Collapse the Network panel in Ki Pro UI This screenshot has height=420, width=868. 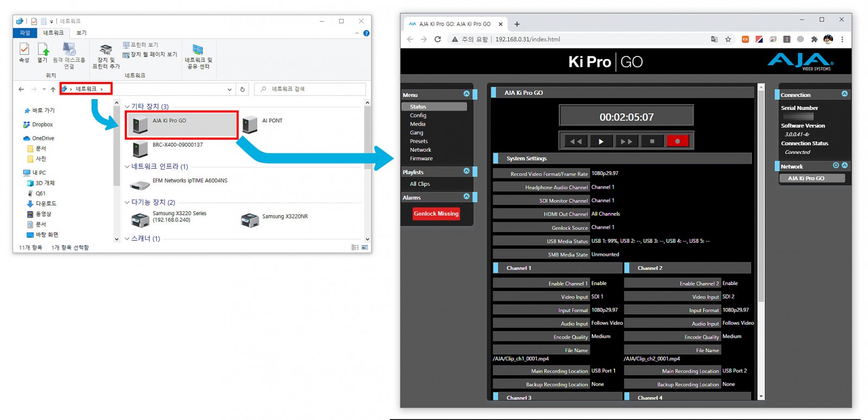click(x=845, y=165)
